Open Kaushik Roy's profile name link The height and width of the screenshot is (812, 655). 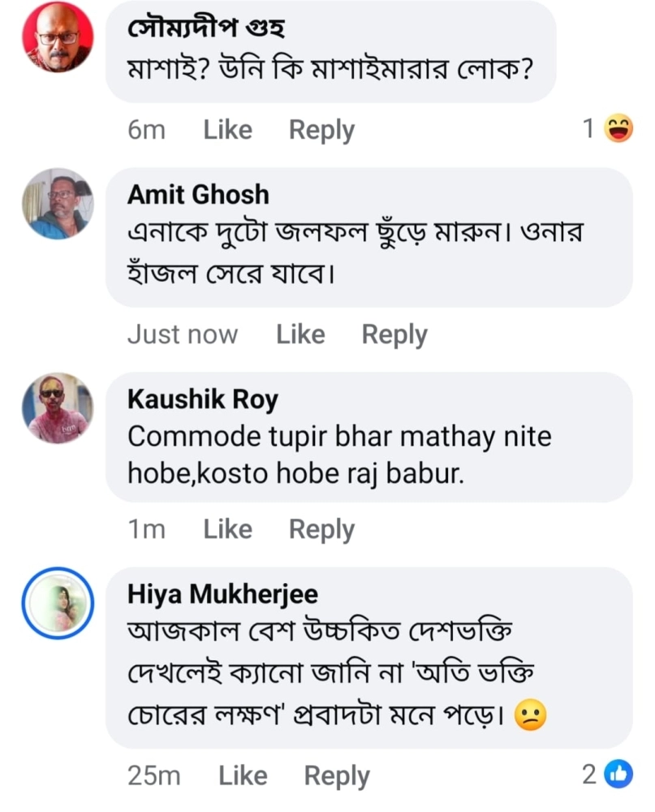(203, 400)
